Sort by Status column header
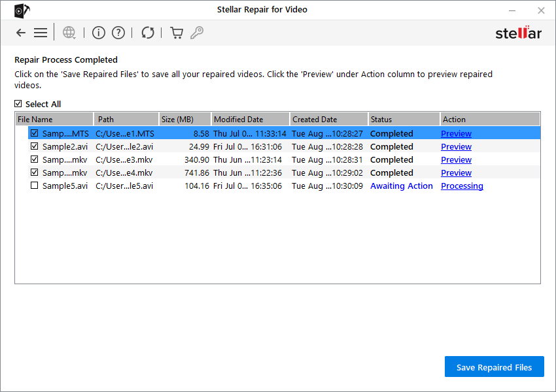Screen dimensions: 556x392 coord(404,120)
